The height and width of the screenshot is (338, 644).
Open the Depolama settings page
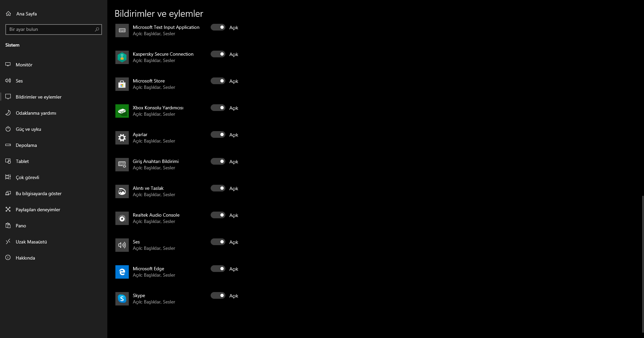tap(26, 145)
